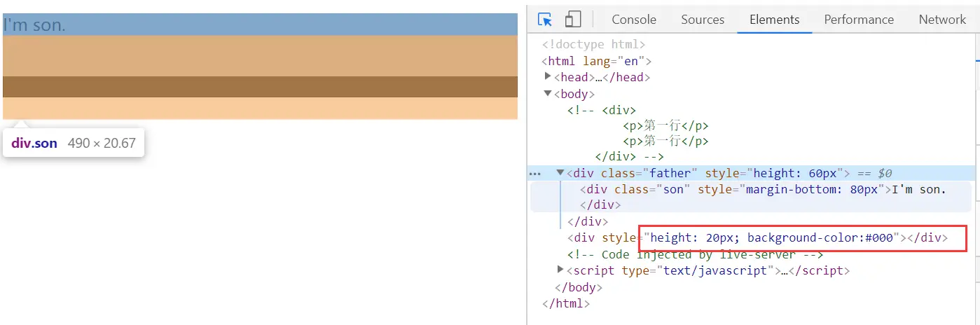980x325 pixels.
Task: Open the Console tab
Action: (x=634, y=20)
